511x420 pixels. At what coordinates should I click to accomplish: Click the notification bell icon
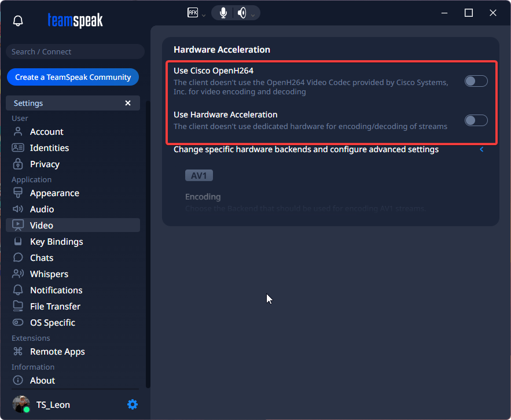tap(18, 21)
